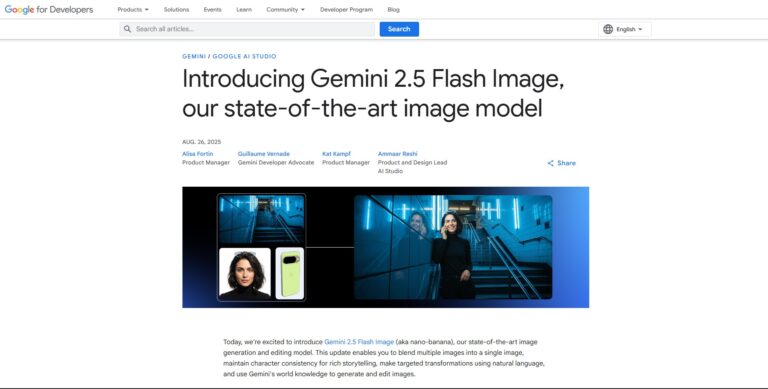Open the GEMINI category link
768x389 pixels.
click(x=194, y=56)
